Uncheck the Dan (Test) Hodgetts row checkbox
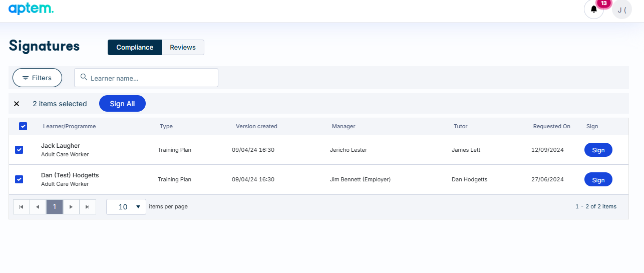This screenshot has width=644, height=273. (x=19, y=179)
